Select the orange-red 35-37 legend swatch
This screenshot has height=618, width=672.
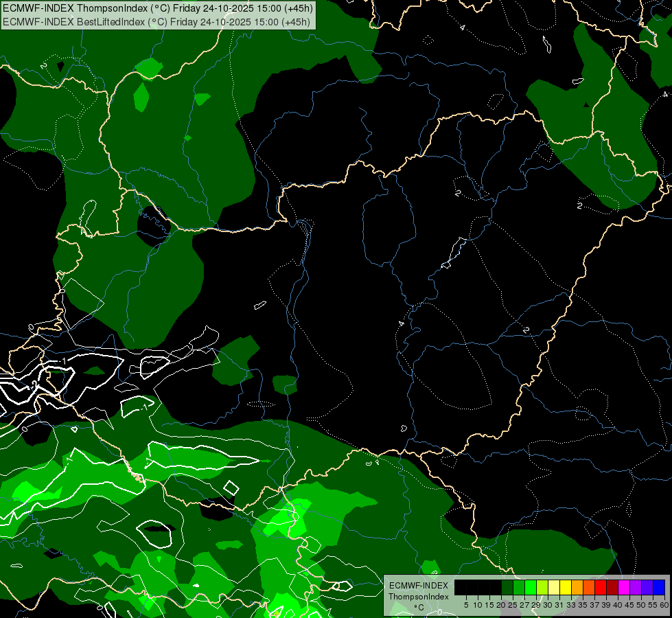589,587
